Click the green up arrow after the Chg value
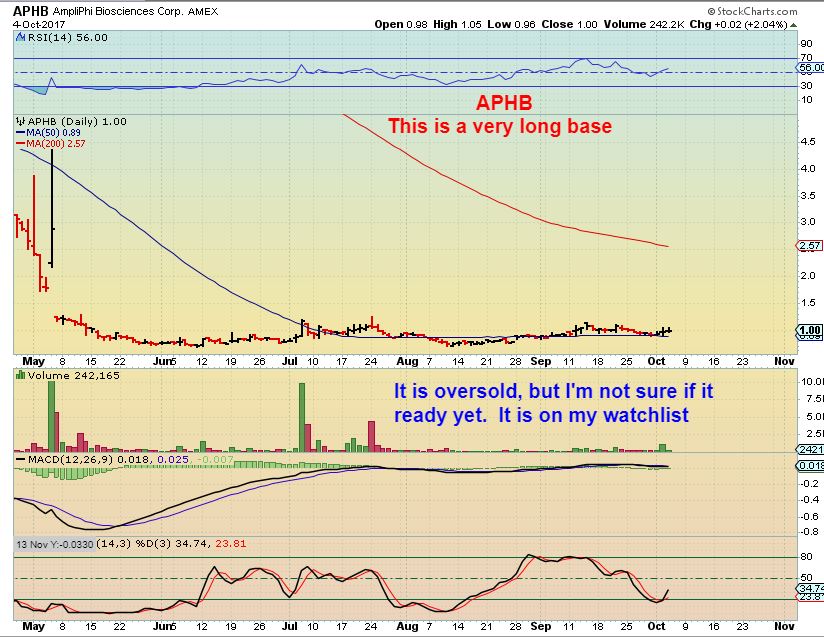This screenshot has height=637, width=824. tap(794, 25)
